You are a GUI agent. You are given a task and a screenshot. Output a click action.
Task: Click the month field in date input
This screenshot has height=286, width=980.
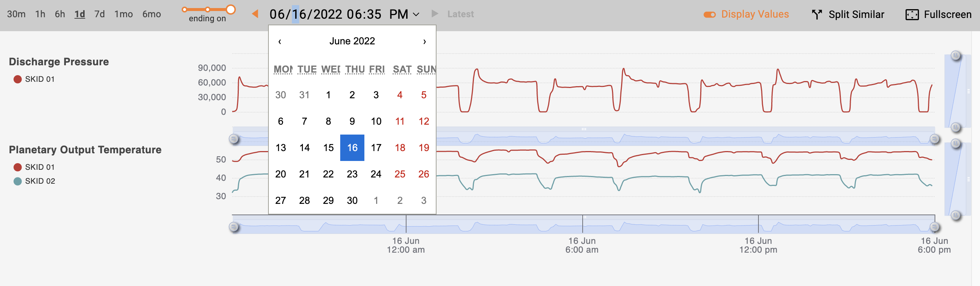277,14
